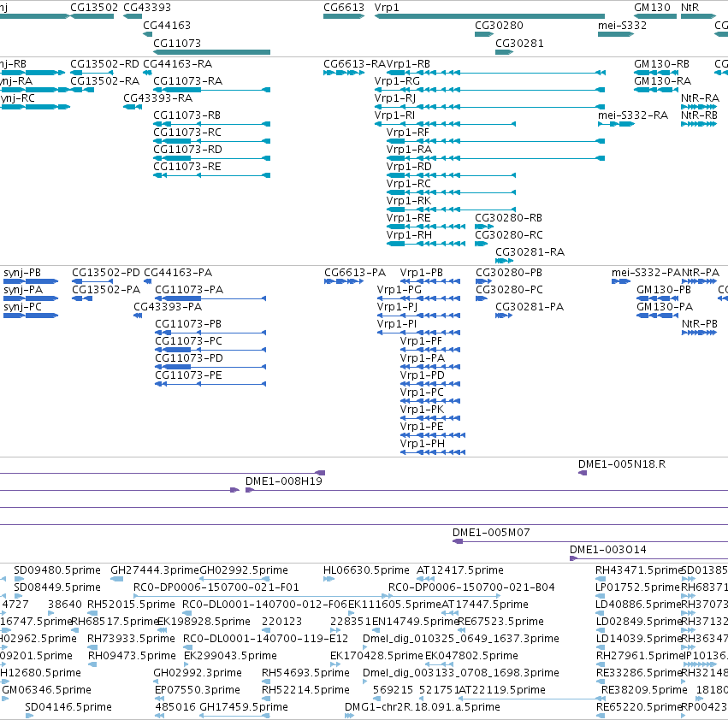
Task: Click the CG44163-RA transcript label
Action: pyautogui.click(x=177, y=63)
